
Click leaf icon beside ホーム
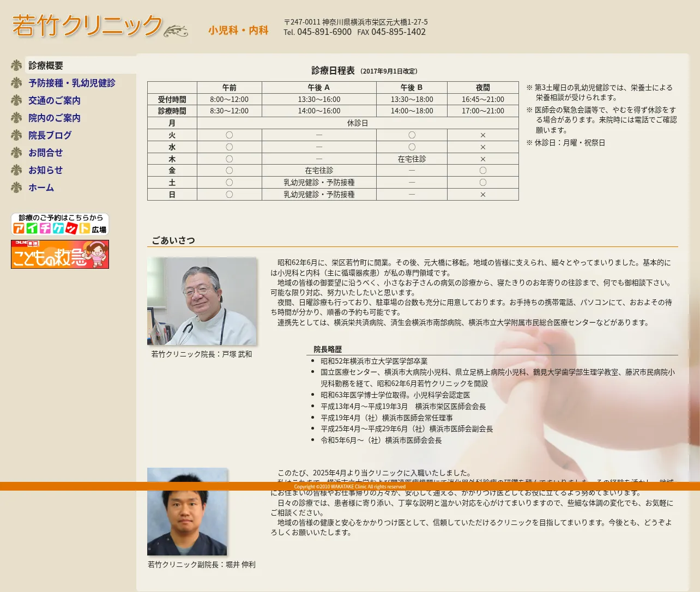coord(16,188)
